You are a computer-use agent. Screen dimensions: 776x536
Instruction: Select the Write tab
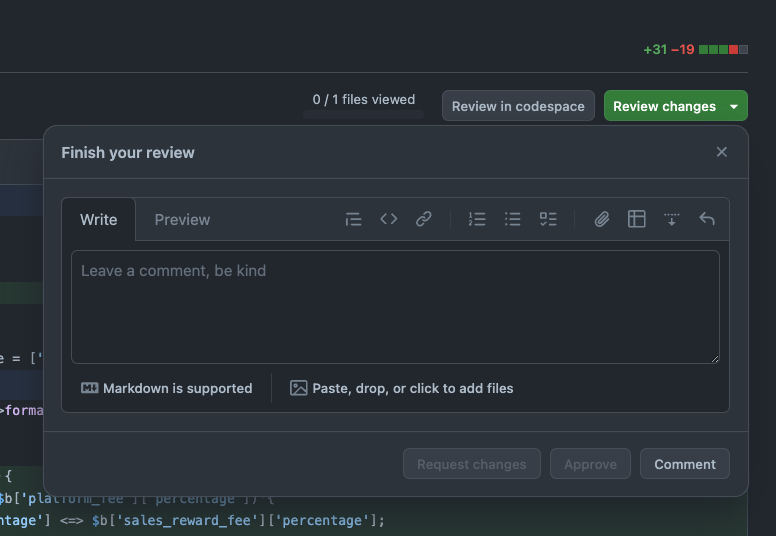[98, 220]
